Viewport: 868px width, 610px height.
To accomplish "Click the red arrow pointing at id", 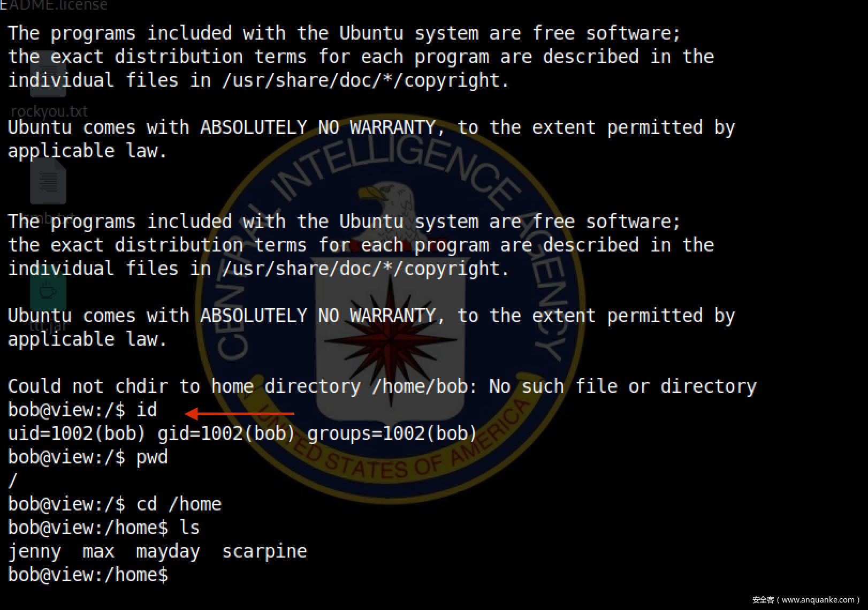I will [x=240, y=414].
